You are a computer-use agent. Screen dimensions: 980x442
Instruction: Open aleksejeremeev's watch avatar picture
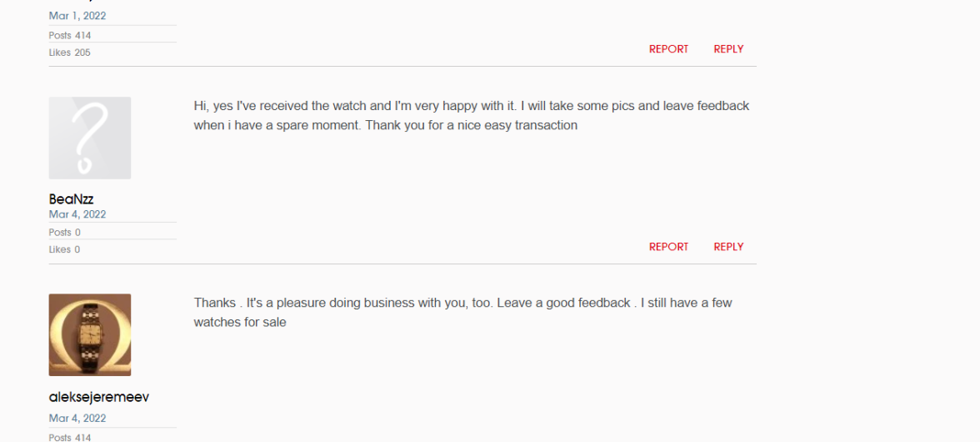point(90,334)
